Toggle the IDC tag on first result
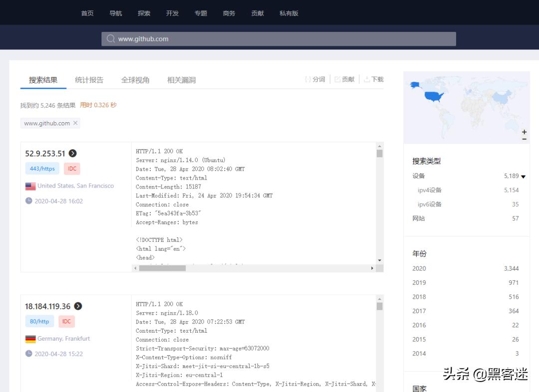 coord(71,169)
